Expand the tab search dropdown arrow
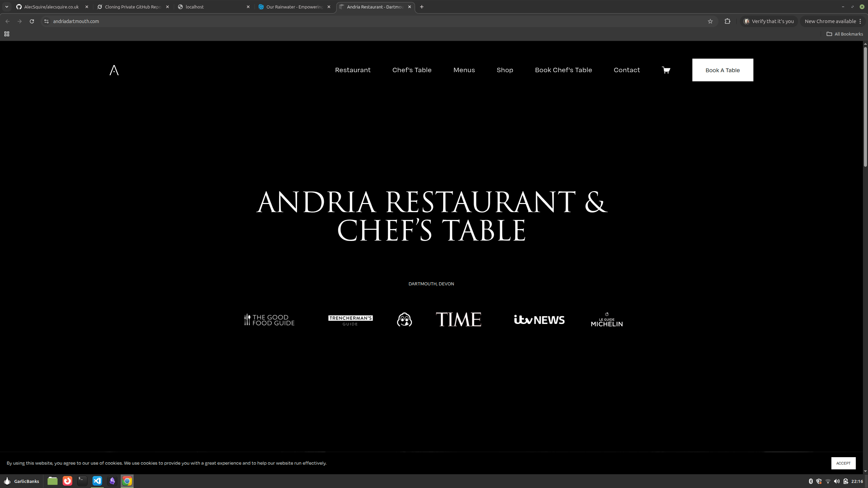The width and height of the screenshot is (868, 488). 7,7
